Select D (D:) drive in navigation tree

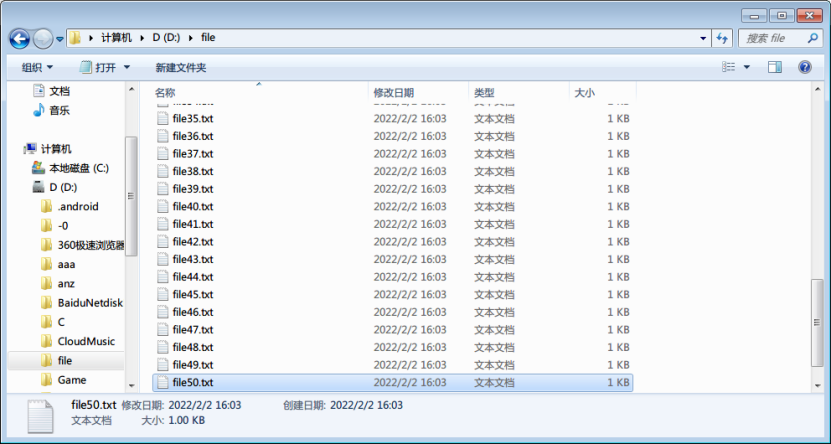point(63,187)
